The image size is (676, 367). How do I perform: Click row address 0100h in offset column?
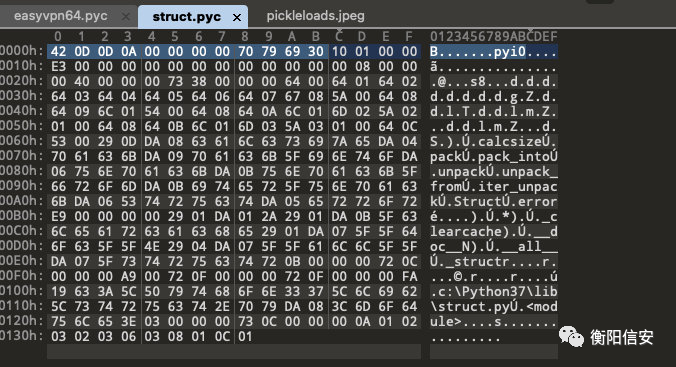(22, 291)
